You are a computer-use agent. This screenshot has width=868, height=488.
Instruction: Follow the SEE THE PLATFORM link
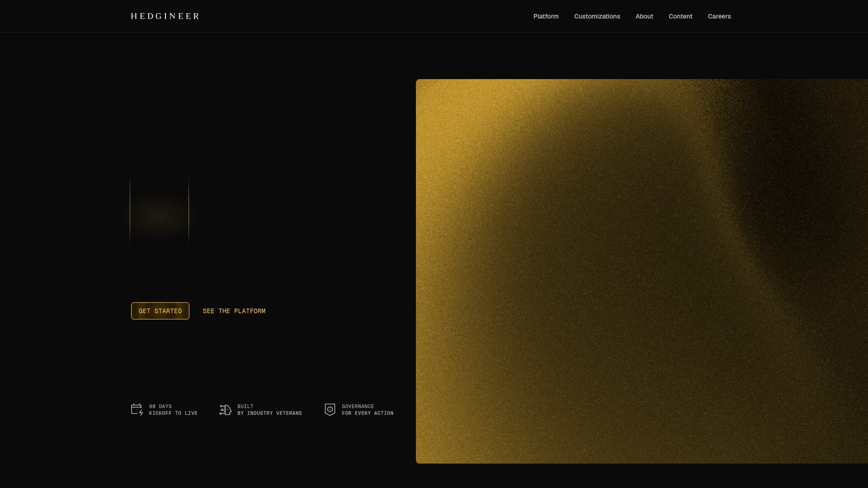click(x=234, y=311)
